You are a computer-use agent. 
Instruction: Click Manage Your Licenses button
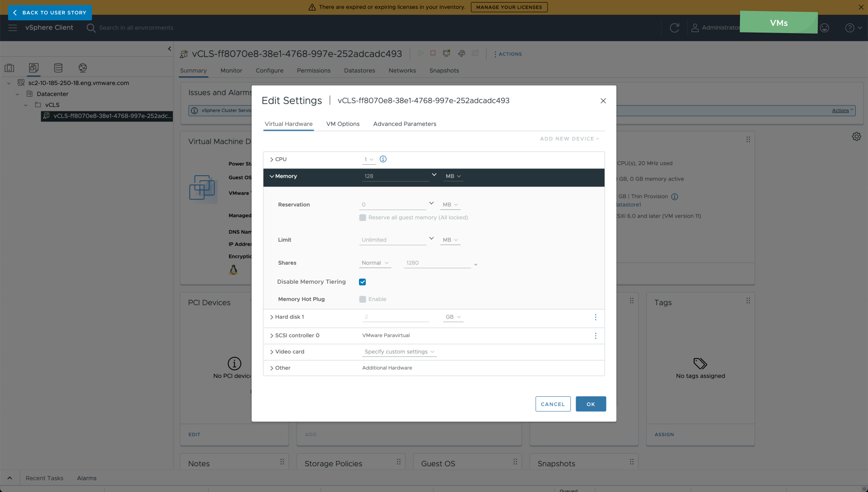tap(509, 7)
